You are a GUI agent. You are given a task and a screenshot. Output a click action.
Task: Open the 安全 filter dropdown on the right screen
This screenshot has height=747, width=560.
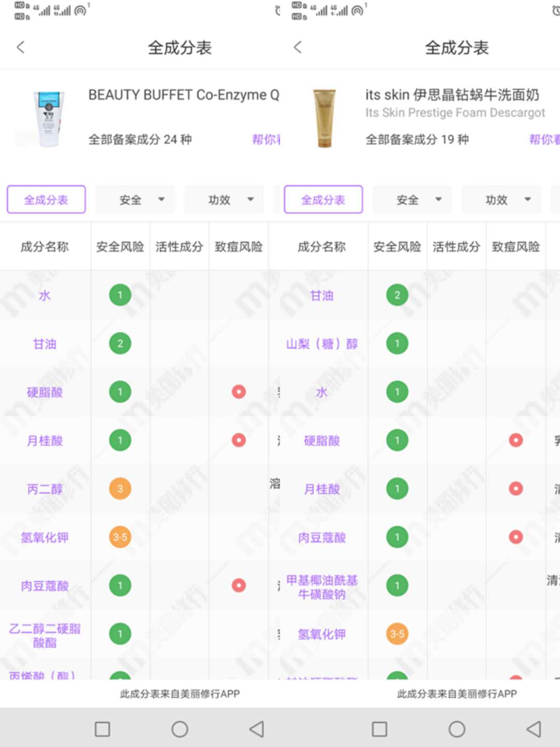412,199
